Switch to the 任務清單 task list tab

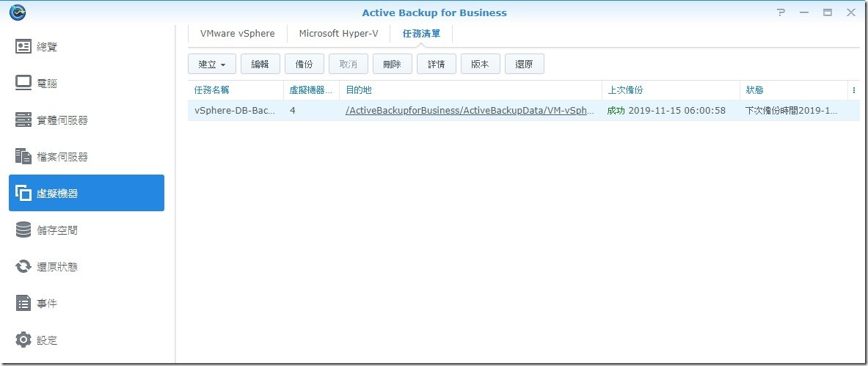click(x=421, y=33)
